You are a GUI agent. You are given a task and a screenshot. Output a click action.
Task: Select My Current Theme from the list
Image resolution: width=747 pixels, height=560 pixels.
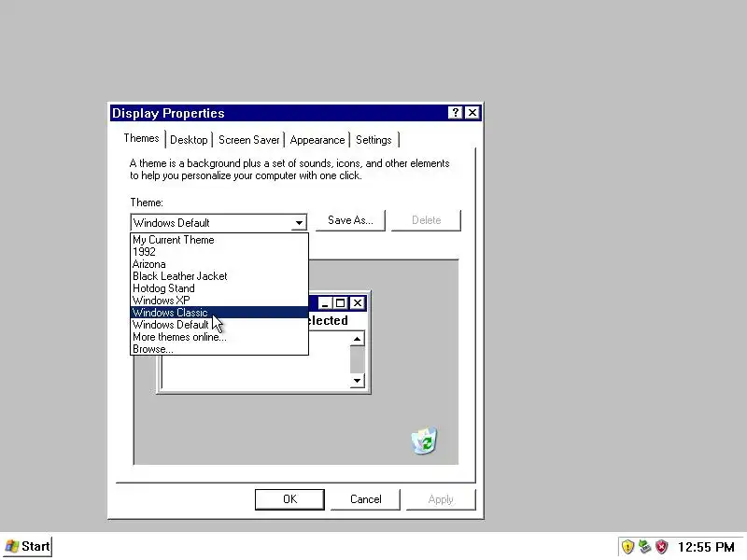[x=219, y=240]
